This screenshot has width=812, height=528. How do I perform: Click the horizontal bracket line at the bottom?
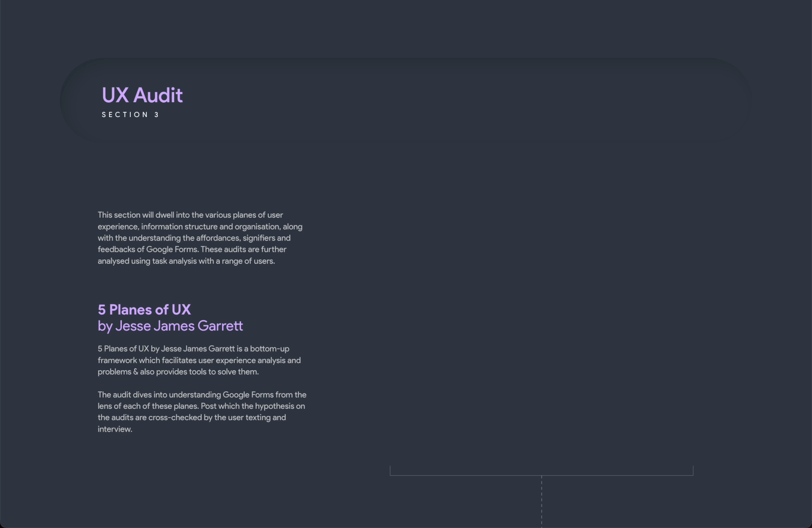pos(541,475)
